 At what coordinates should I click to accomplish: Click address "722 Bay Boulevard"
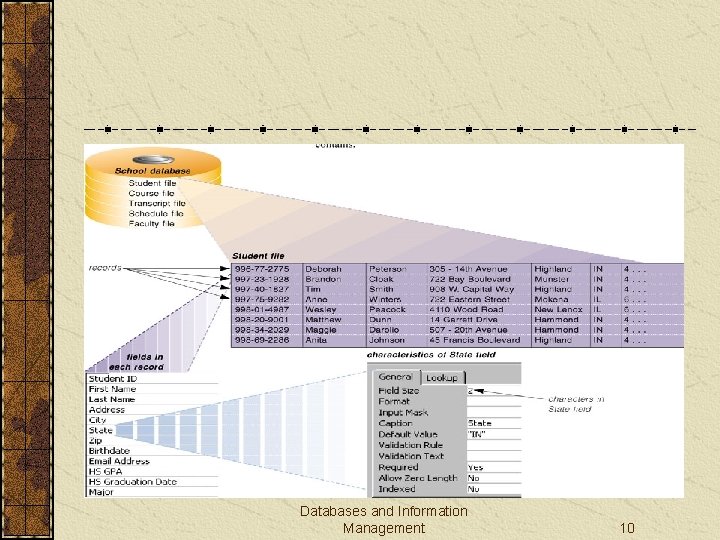click(470, 279)
